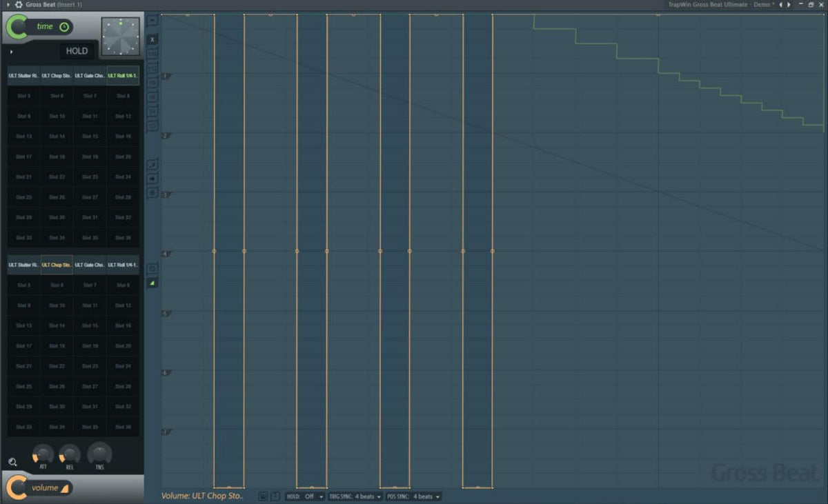
Task: Open the top arrow button of editor toolbar
Action: [x=152, y=20]
